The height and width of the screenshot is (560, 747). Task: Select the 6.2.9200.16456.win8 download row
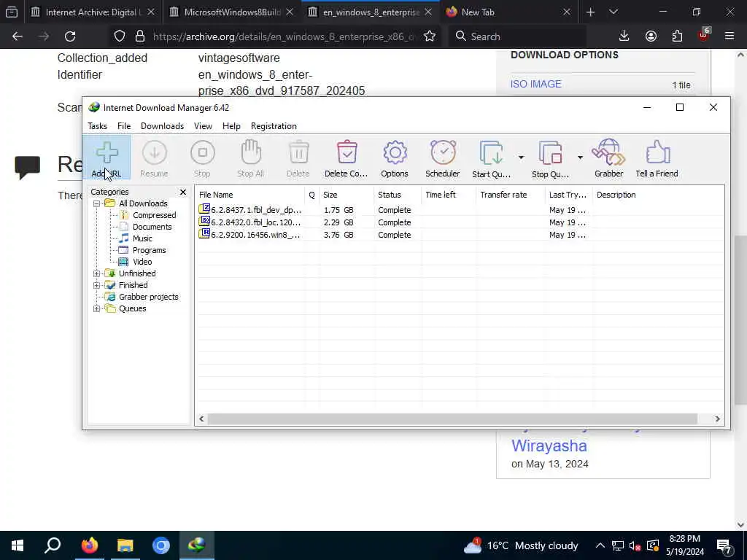(460, 235)
